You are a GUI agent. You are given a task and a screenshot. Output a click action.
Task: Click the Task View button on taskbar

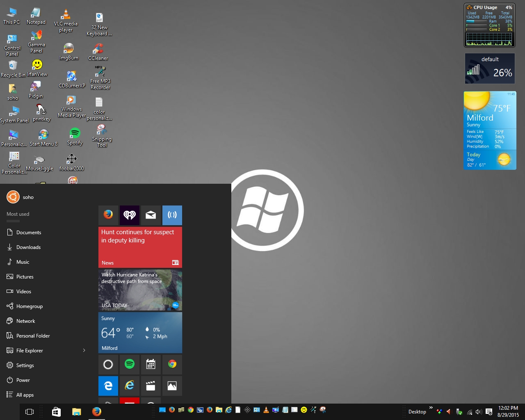coord(30,412)
